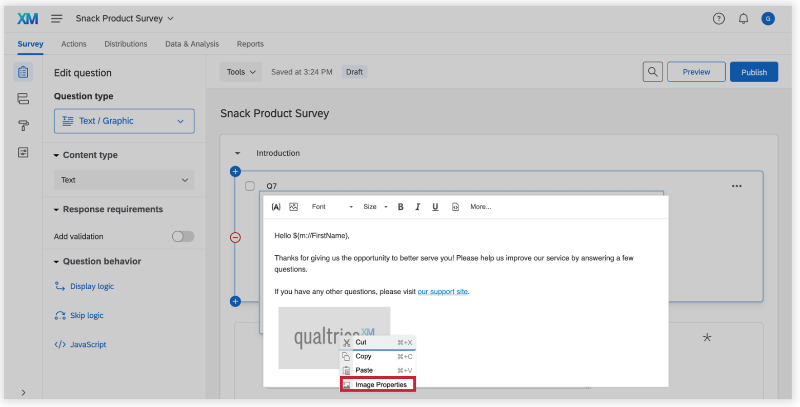
Task: Toggle underline formatting in the editor
Action: [435, 207]
